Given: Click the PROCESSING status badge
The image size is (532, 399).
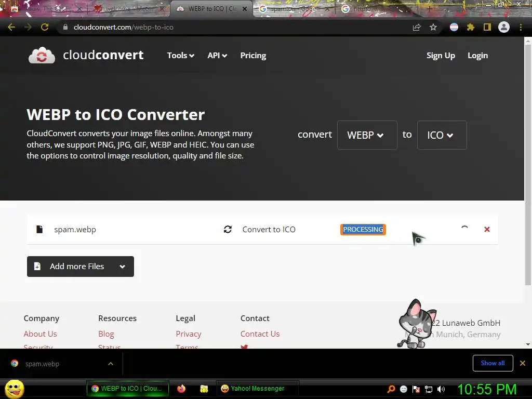Looking at the screenshot, I should 363,229.
